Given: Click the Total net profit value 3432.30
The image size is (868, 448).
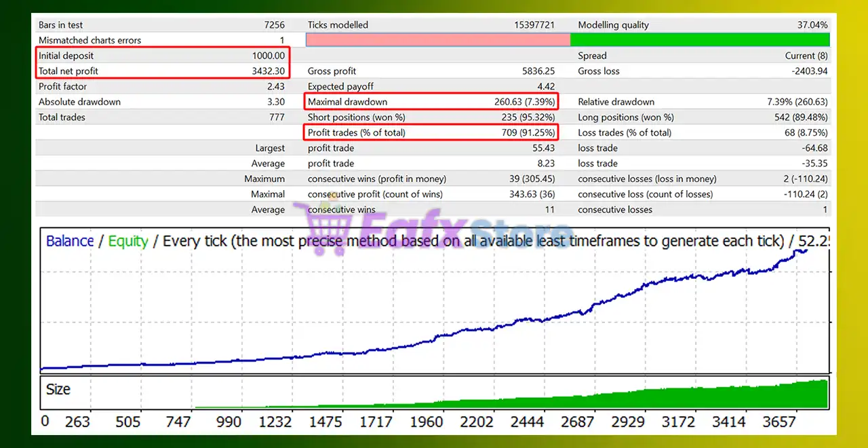Looking at the screenshot, I should coord(268,71).
